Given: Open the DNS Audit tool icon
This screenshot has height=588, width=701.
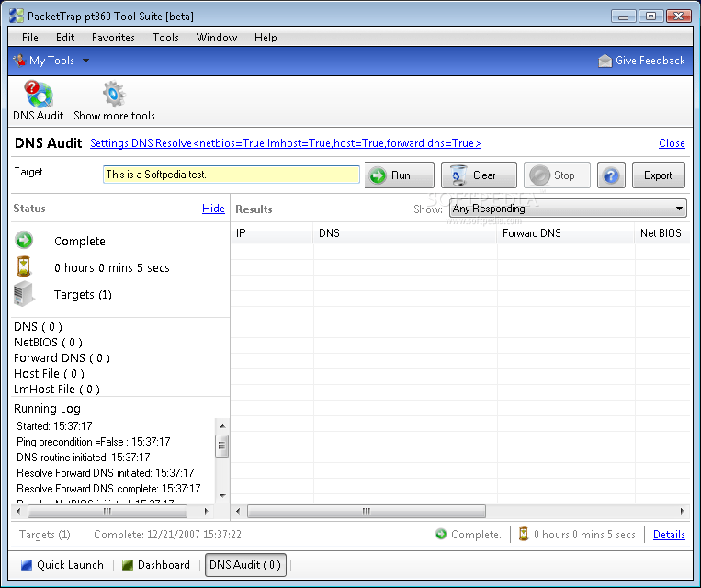Looking at the screenshot, I should point(39,95).
